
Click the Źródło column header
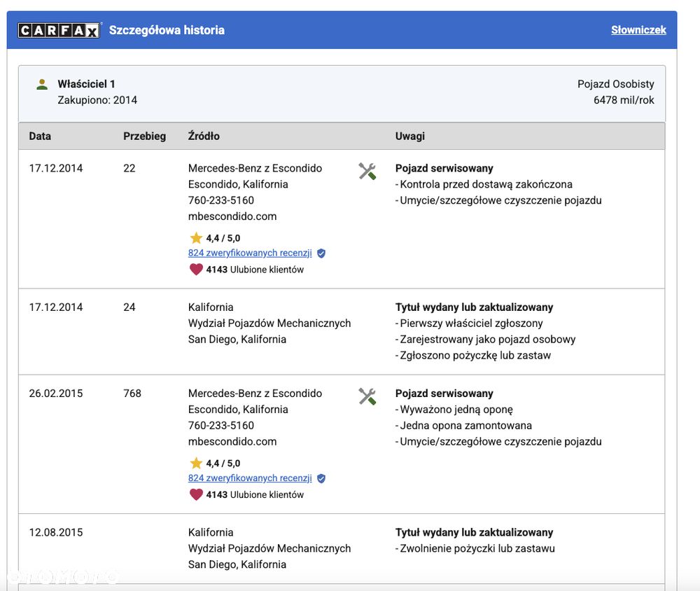click(x=204, y=136)
